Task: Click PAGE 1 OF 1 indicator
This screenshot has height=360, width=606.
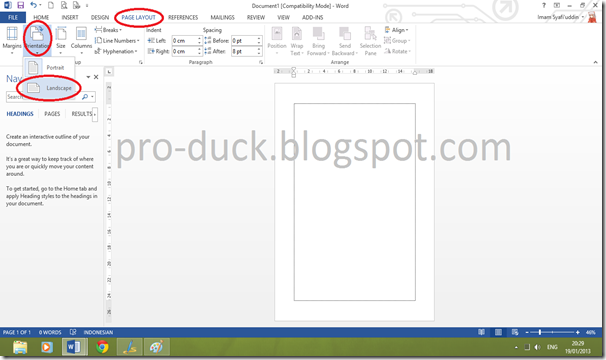Action: coord(17,332)
